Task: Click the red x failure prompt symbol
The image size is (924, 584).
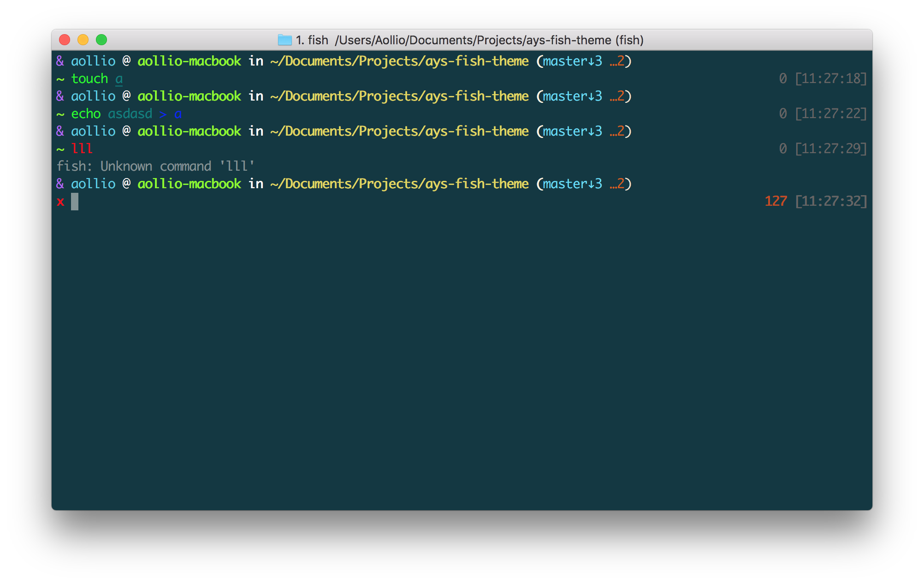Action: coord(60,202)
